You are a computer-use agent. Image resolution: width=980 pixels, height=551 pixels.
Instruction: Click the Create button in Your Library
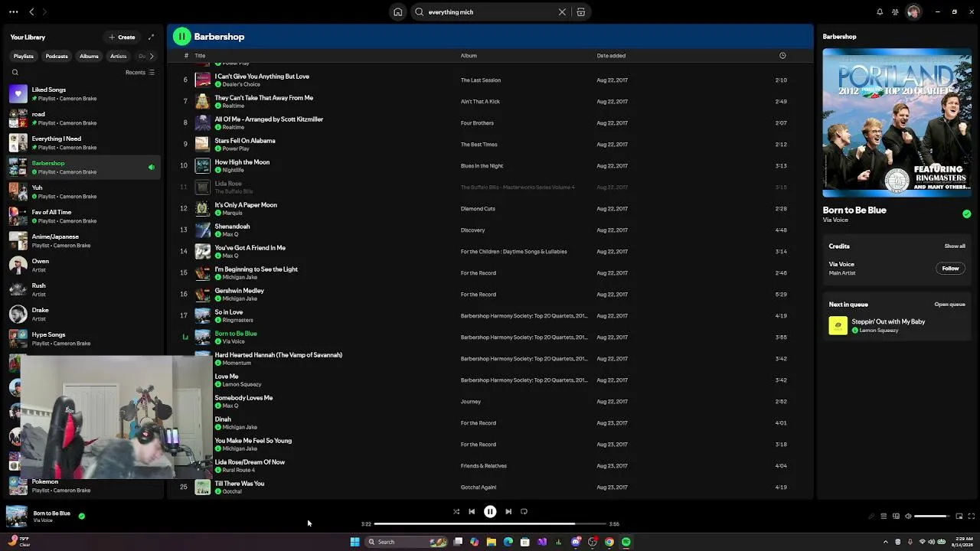(x=122, y=37)
